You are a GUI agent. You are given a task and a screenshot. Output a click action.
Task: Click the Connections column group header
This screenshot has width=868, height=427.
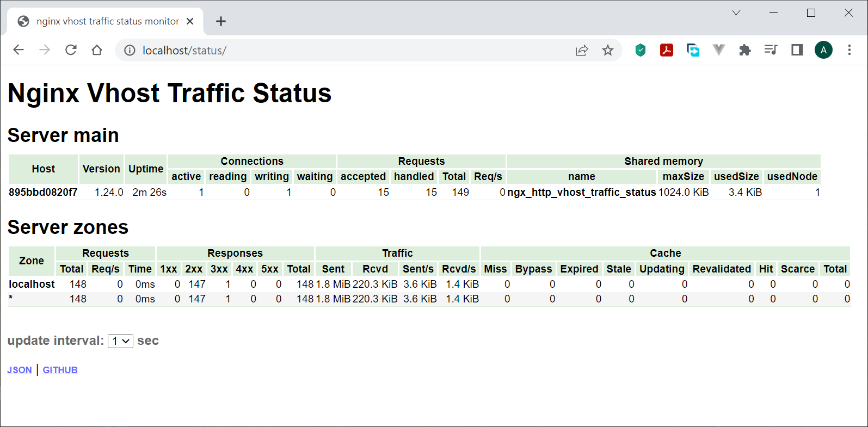tap(252, 161)
